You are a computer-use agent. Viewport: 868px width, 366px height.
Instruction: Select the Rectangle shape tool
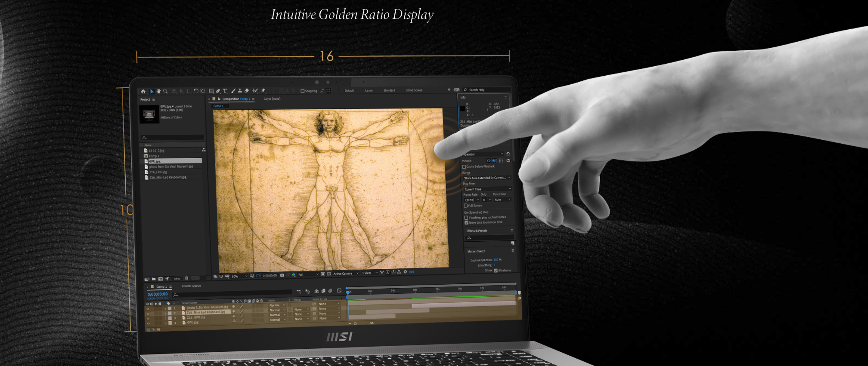click(211, 91)
